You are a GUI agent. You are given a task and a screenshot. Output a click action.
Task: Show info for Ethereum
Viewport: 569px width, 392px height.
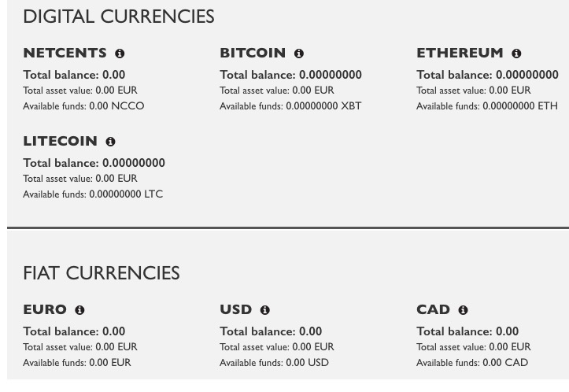tap(516, 54)
